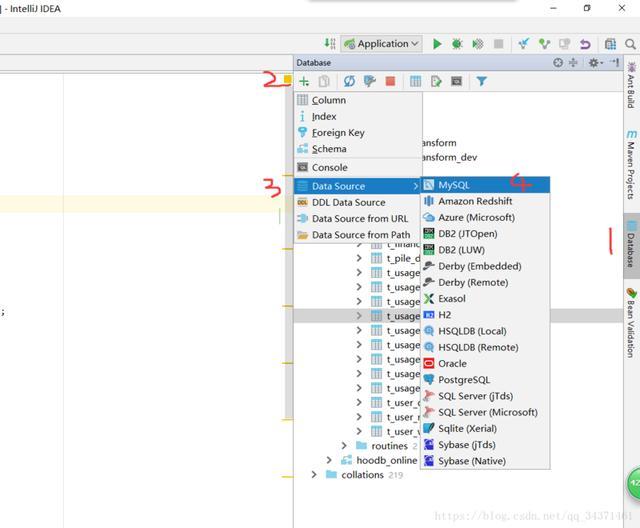Expand the hoodb_online schema node
The height and width of the screenshot is (528, 640).
[x=329, y=460]
